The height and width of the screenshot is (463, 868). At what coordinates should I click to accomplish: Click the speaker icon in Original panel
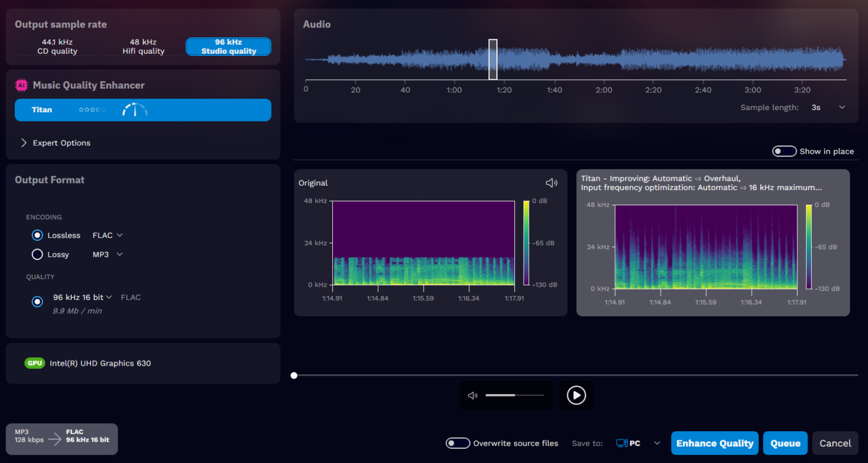pyautogui.click(x=551, y=183)
